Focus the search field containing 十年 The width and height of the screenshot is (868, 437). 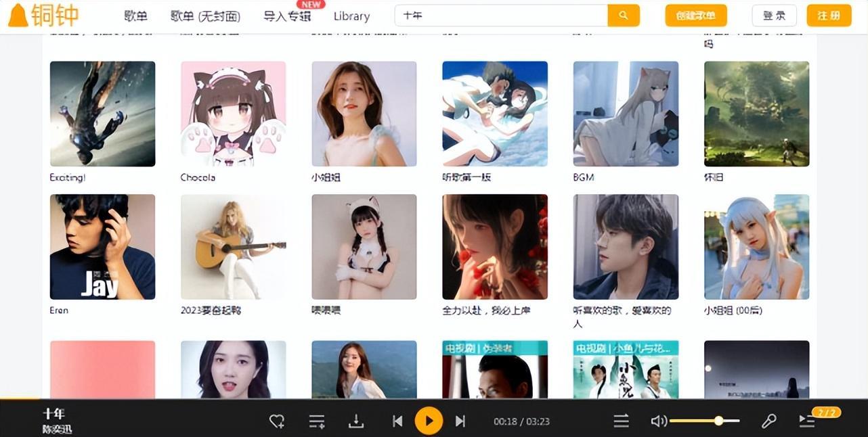click(501, 15)
